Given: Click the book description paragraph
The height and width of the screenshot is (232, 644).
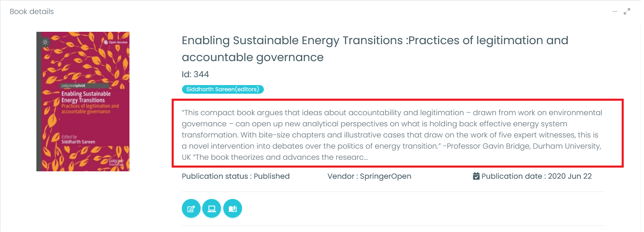Looking at the screenshot, I should [x=392, y=135].
